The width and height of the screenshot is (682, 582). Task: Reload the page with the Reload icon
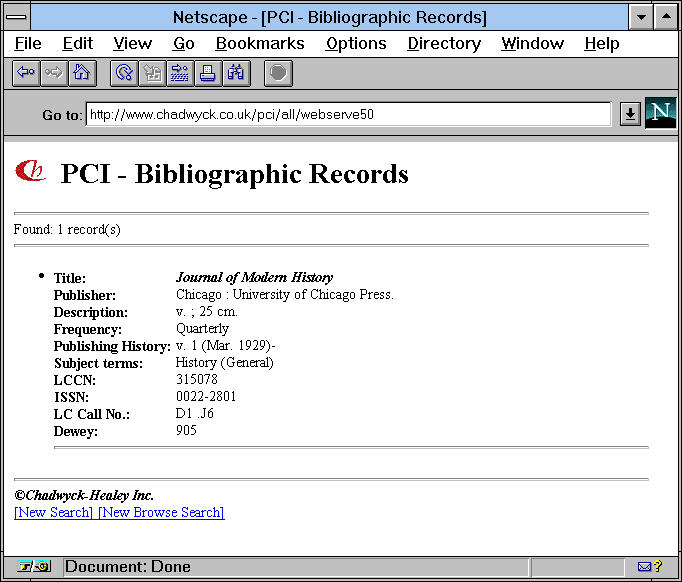(x=124, y=73)
